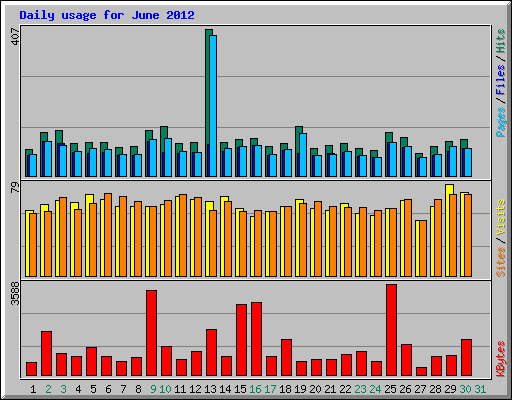Click day label 12 on the x-axis
512x400 pixels.
[x=195, y=389]
